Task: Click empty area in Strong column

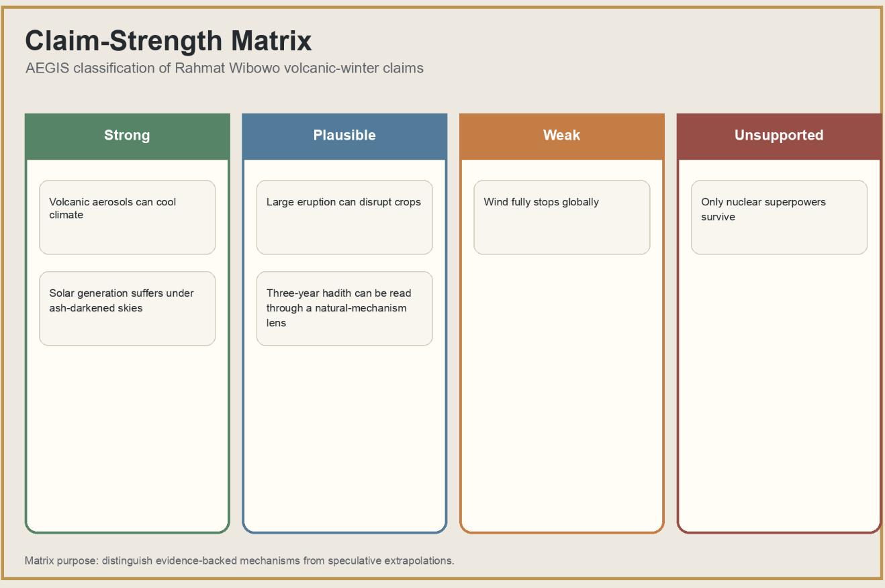Action: [x=128, y=436]
